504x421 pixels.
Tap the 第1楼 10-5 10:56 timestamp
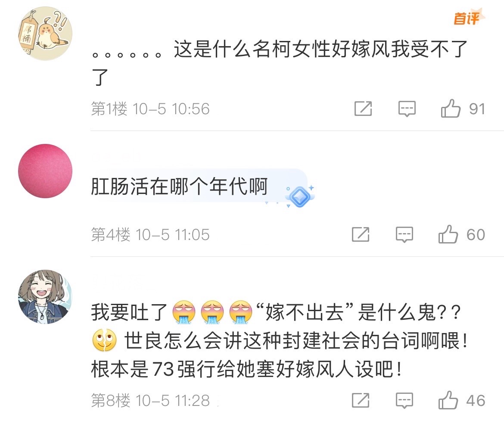150,109
